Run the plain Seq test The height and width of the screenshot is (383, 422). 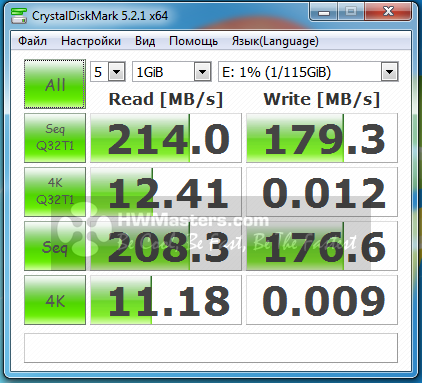pos(55,246)
